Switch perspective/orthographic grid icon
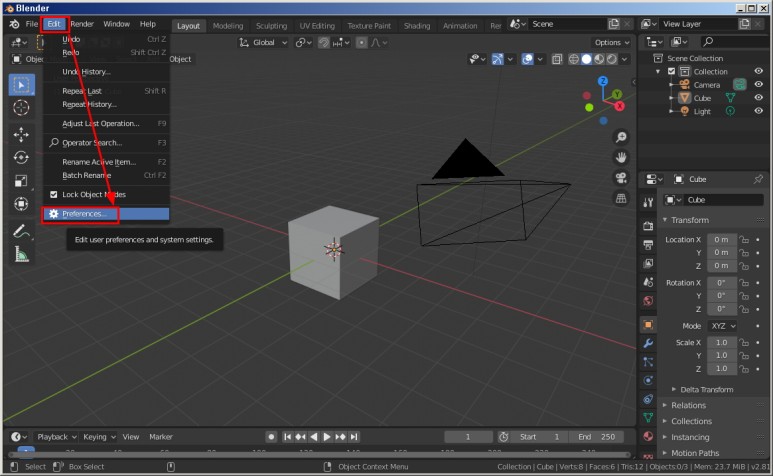 point(621,198)
